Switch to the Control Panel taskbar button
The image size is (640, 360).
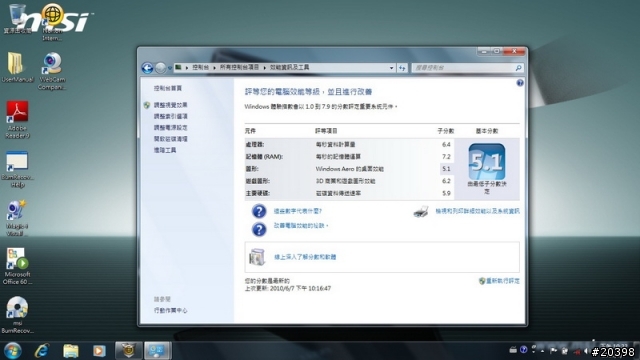pos(158,351)
